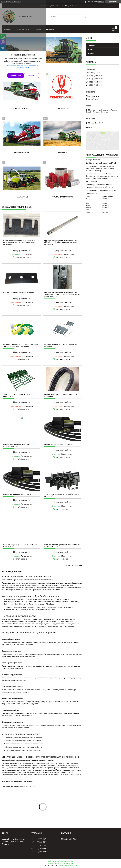Click the shopping bag cart icon
The height and width of the screenshot is (868, 121).
[113, 29]
